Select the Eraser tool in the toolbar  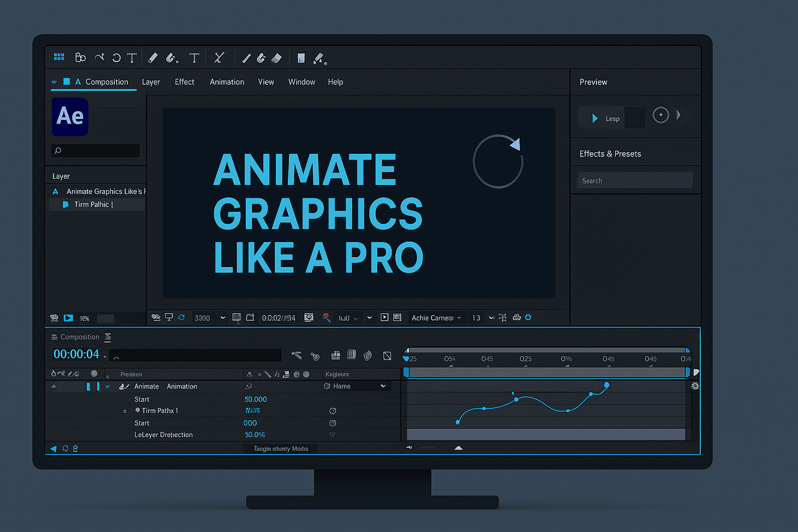(276, 58)
